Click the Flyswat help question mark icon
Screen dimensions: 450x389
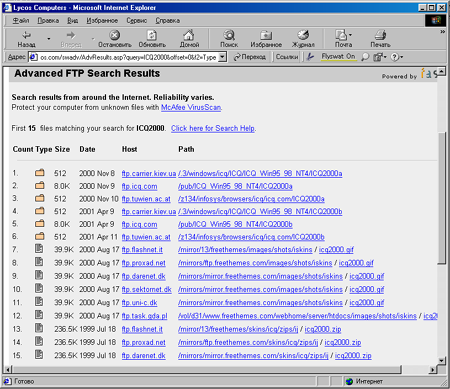pos(394,57)
